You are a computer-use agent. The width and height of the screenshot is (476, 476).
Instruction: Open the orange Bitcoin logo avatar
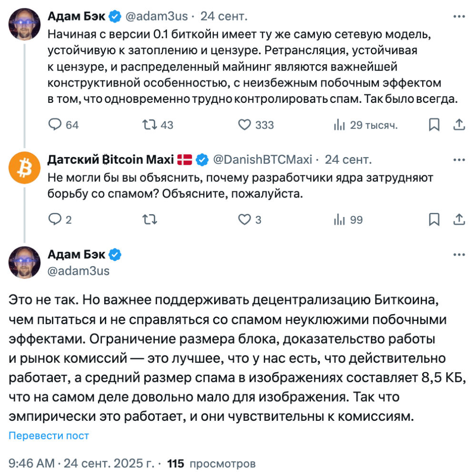24,168
